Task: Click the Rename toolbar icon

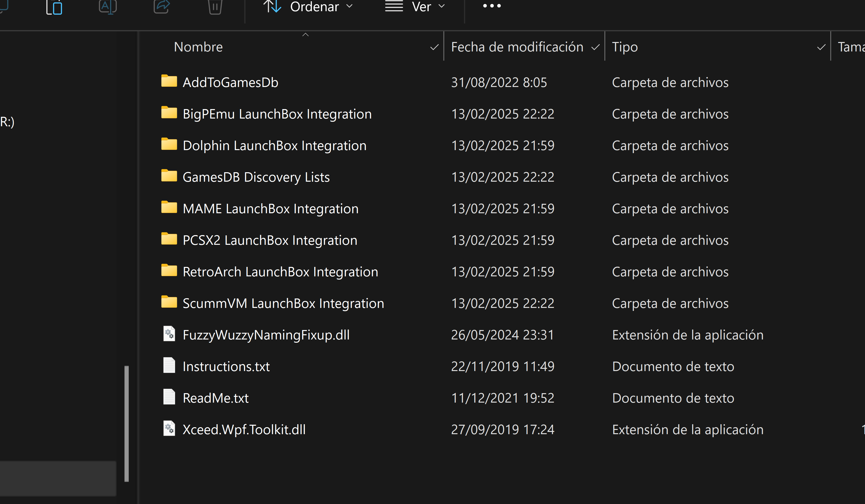Action: click(108, 7)
